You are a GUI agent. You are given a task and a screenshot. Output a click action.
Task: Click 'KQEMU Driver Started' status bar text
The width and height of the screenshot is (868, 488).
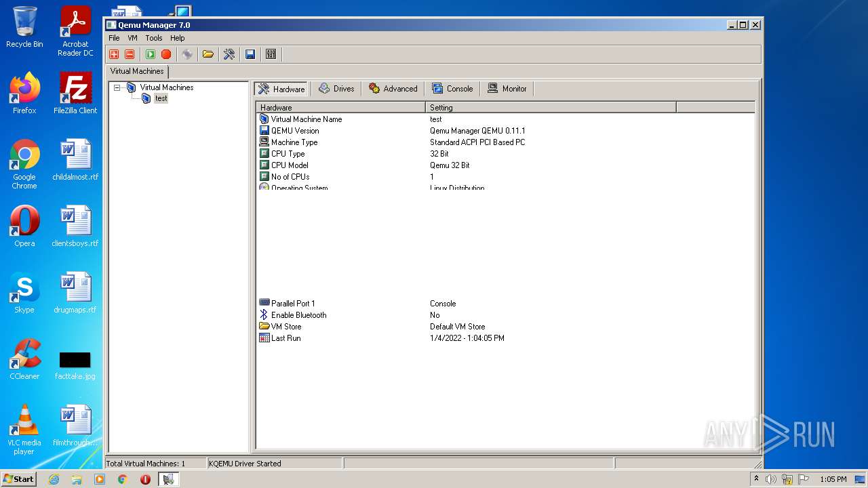245,464
